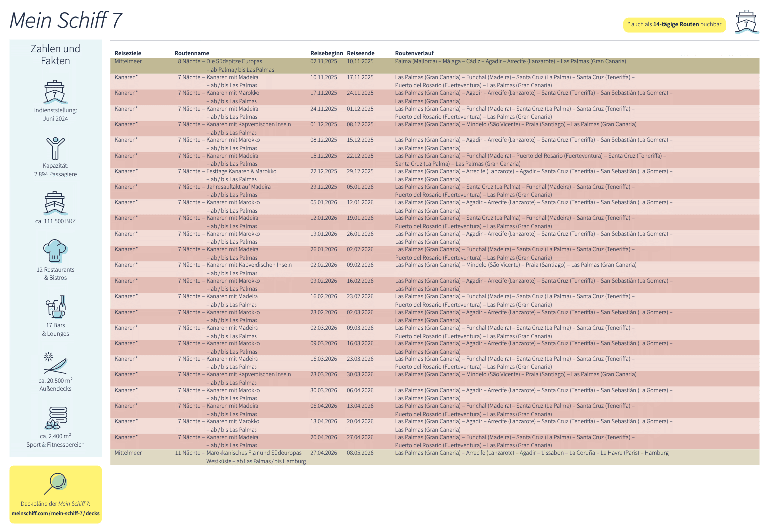The width and height of the screenshot is (768, 532).
Task: Click the 'Kapazität: 2.894 Passagiere' text
Action: (x=55, y=170)
